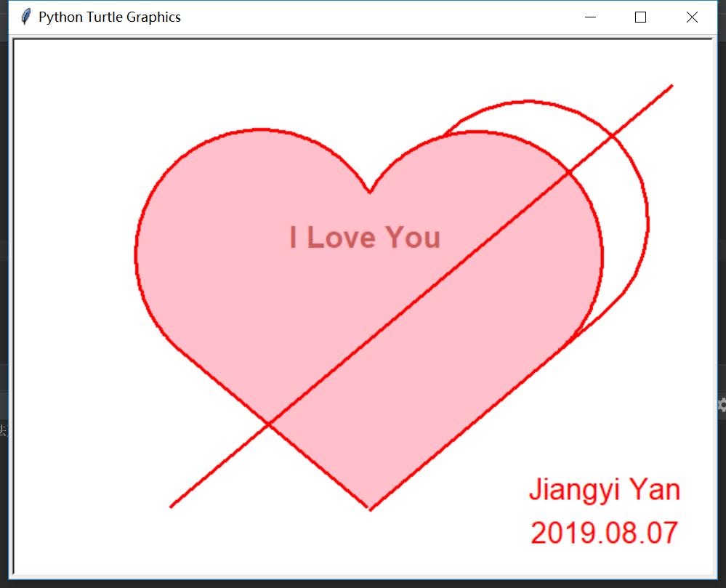This screenshot has height=588, width=726.
Task: Click the 'I Love You' text inside the heart
Action: click(x=365, y=238)
